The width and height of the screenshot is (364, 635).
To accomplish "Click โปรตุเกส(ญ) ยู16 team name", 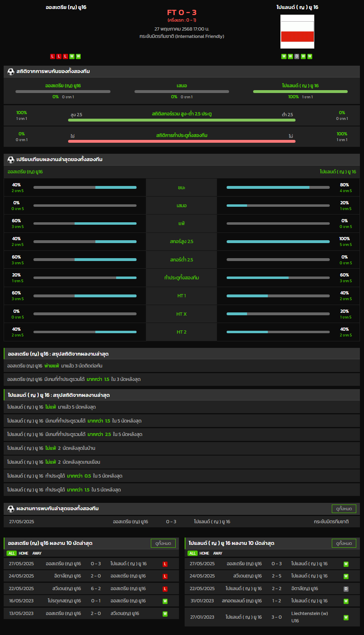I will (64, 601).
